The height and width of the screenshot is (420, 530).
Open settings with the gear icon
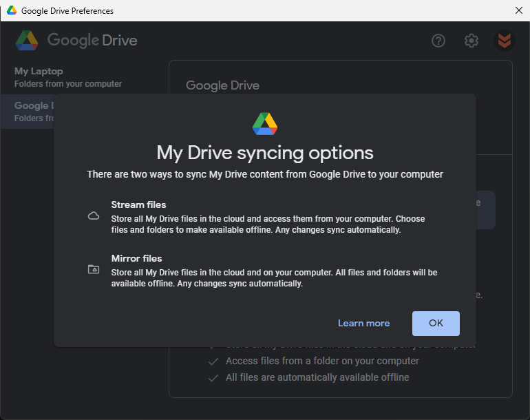pos(471,41)
